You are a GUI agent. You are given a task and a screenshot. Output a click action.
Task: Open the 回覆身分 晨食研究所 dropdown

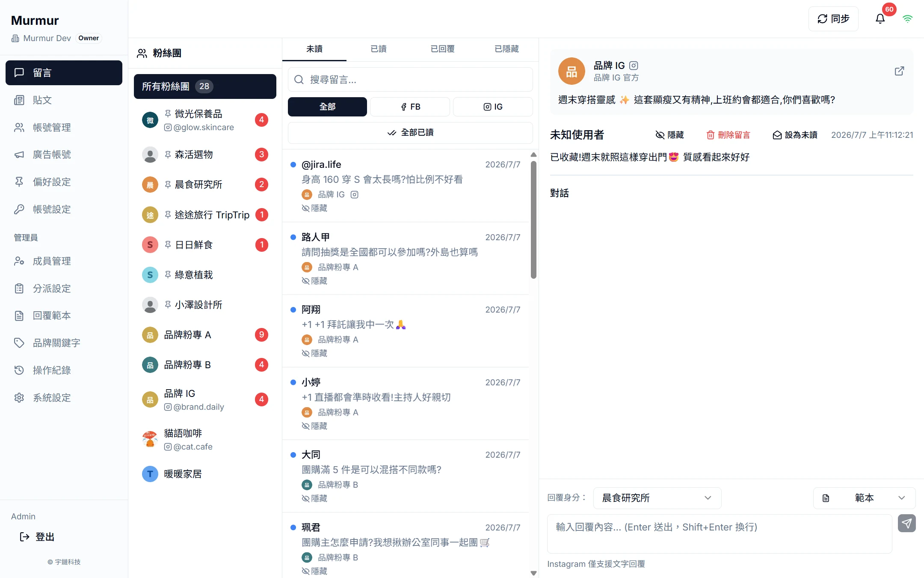click(x=657, y=498)
